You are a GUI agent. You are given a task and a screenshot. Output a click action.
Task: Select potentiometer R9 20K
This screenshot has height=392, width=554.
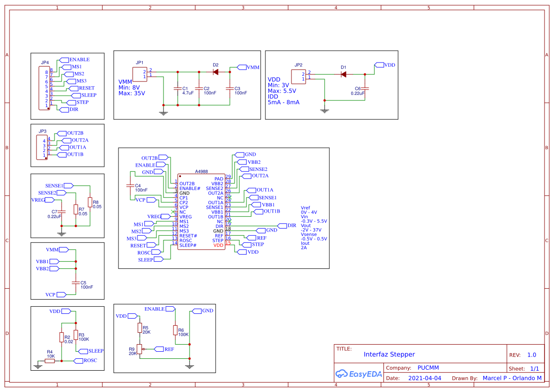click(x=139, y=349)
